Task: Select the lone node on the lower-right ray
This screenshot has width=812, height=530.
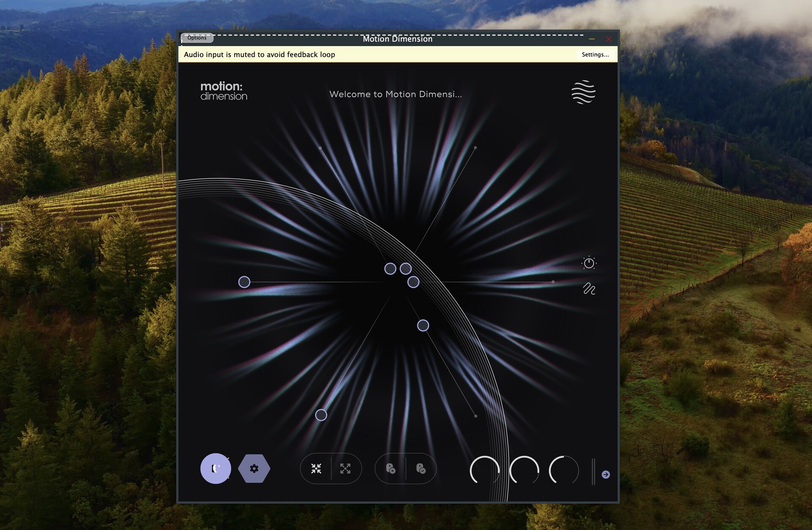Action: 423,325
